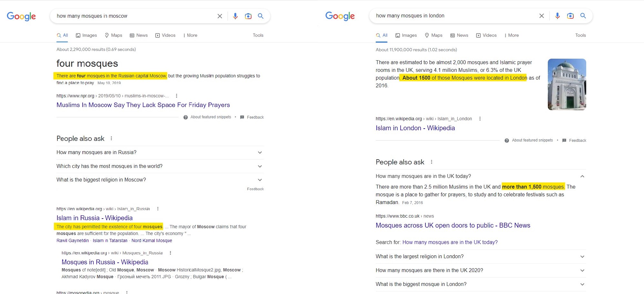The height and width of the screenshot is (294, 644).
Task: Expand 'How many mosques are in Russia?'
Action: 160,152
